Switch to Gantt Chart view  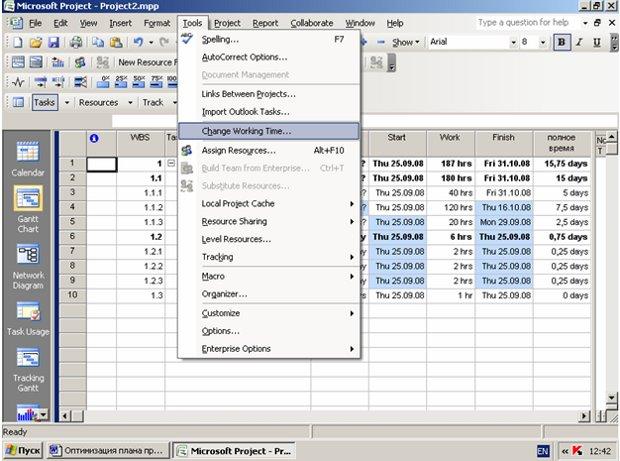pyautogui.click(x=28, y=210)
